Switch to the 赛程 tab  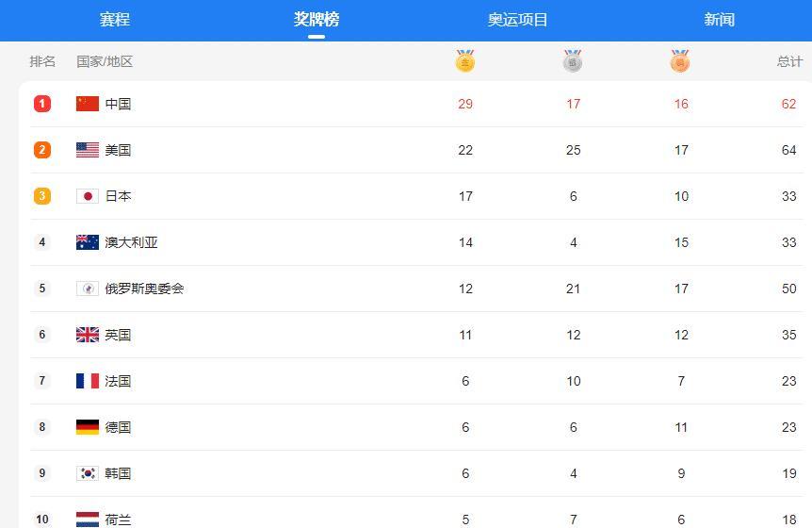tap(115, 20)
